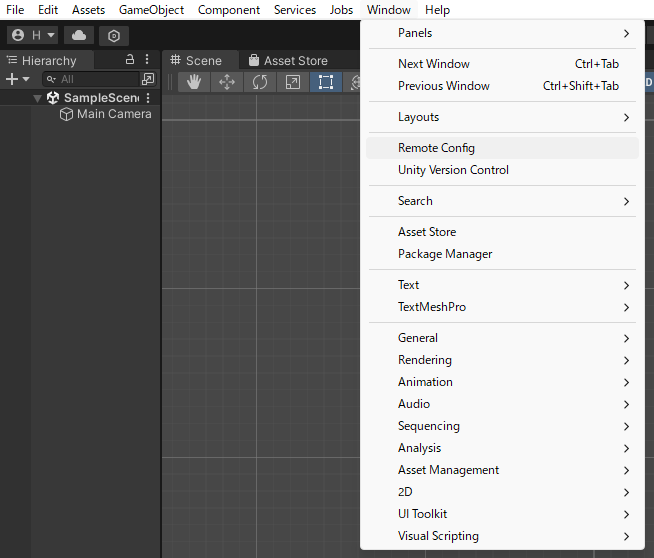The width and height of the screenshot is (654, 558).
Task: Open the create object plus dropdown
Action: tap(18, 79)
